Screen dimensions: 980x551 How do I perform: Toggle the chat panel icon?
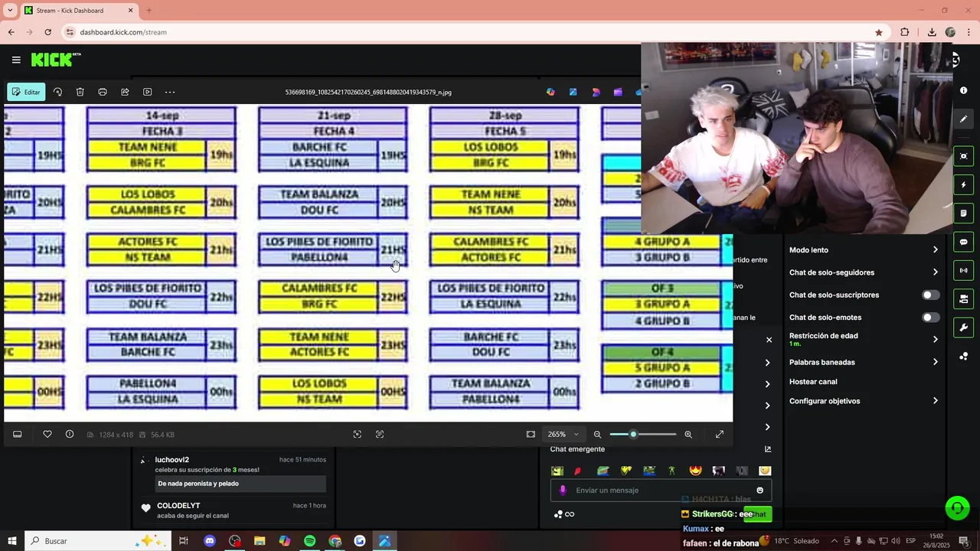(963, 242)
